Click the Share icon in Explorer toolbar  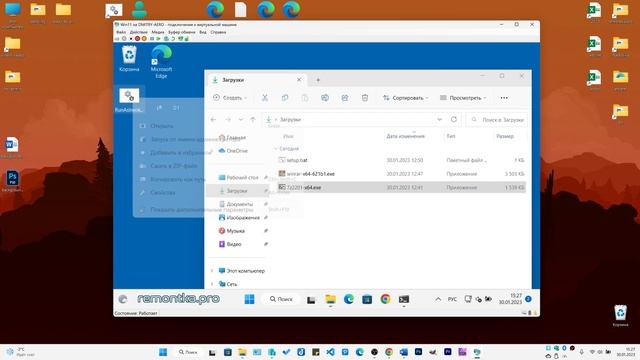[345, 98]
